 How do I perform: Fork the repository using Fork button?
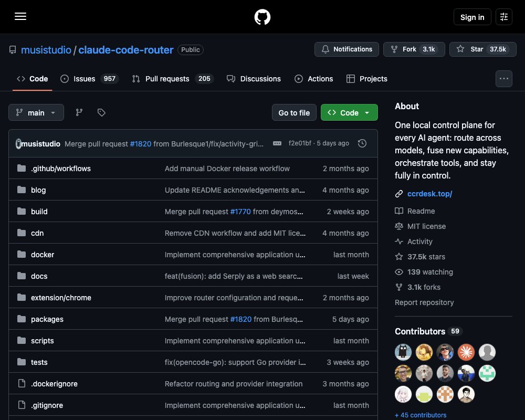[x=414, y=49]
